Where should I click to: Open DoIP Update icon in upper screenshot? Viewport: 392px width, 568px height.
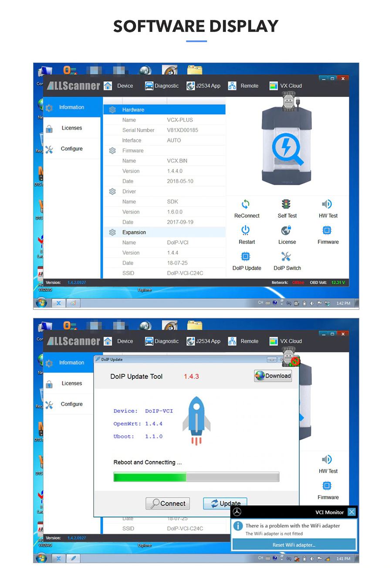[246, 256]
